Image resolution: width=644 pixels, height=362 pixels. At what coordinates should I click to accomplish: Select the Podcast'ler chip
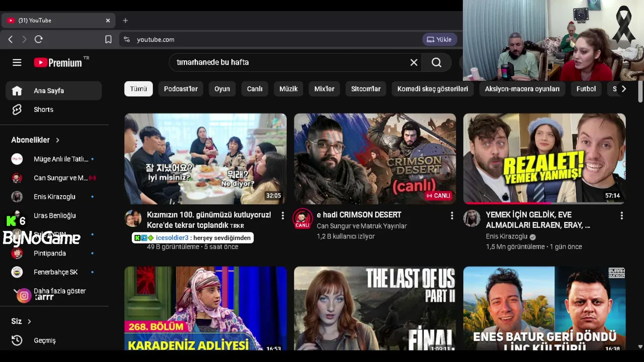coord(181,89)
